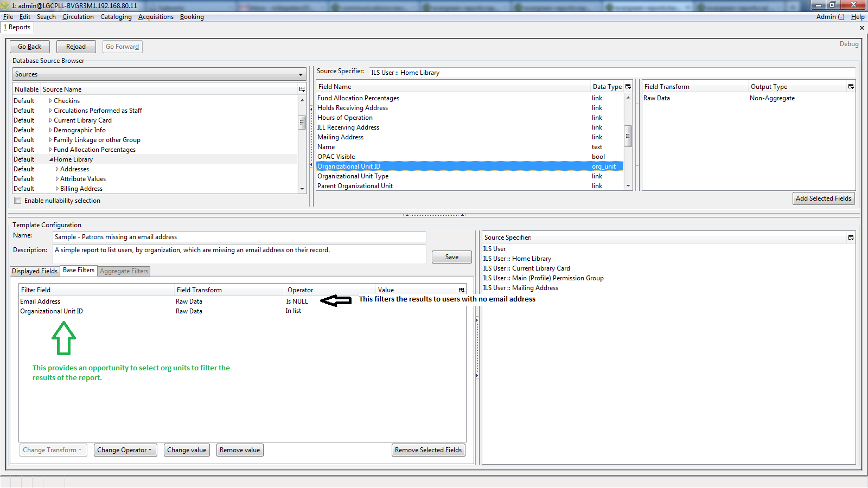Open the Cataloging menu
This screenshot has height=488, width=868.
(x=116, y=17)
